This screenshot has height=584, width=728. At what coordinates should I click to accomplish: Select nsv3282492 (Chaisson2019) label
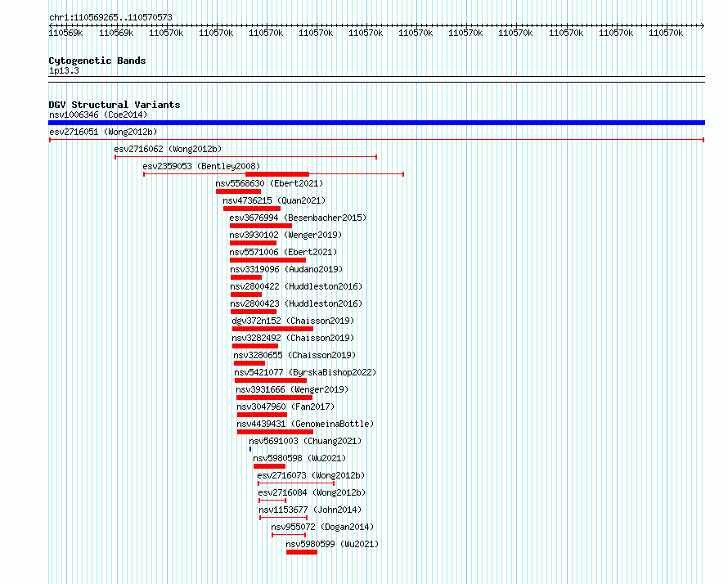pos(293,338)
